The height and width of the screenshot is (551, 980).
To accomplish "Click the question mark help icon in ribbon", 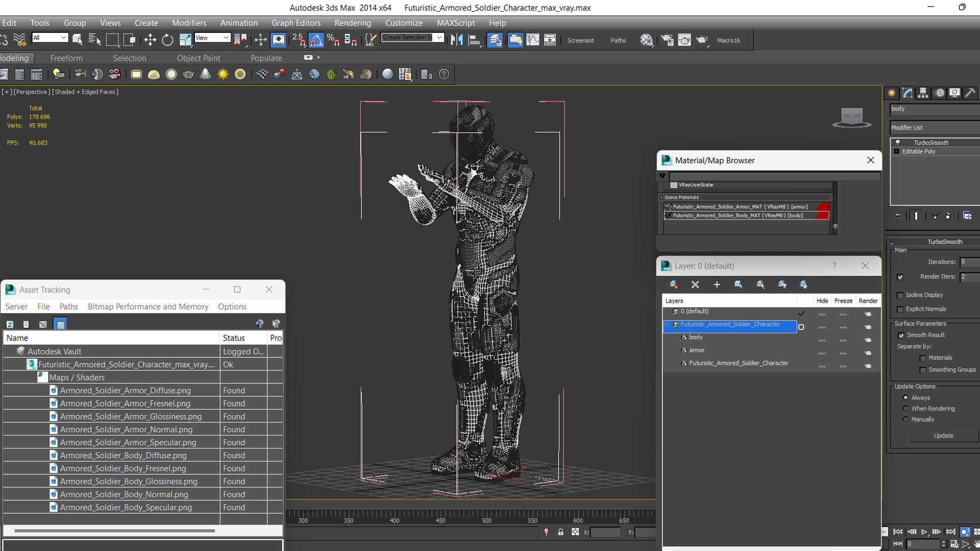I will tap(444, 74).
